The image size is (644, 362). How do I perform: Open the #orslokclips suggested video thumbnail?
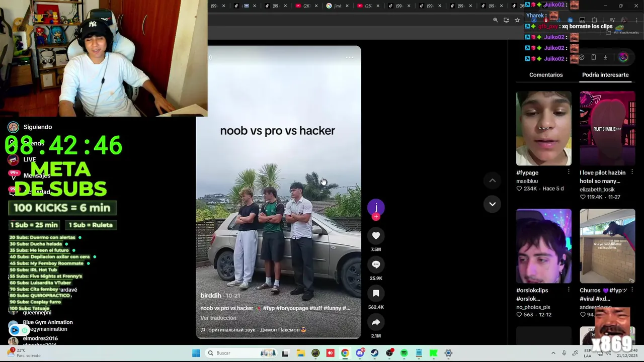point(544,246)
